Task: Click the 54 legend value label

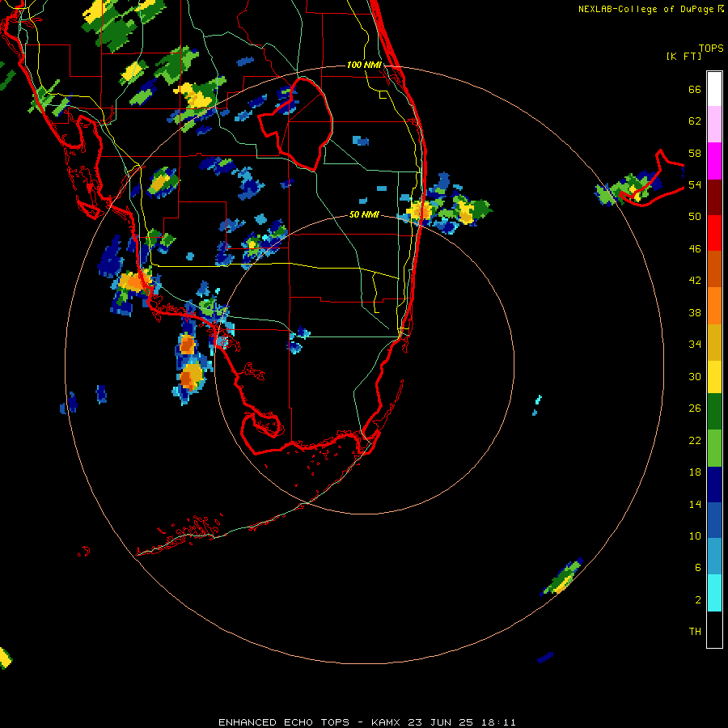Action: click(x=695, y=184)
